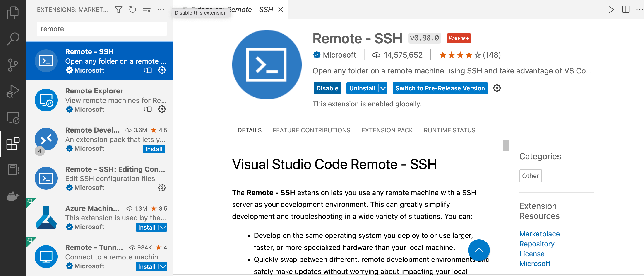Refresh the extensions list
The height and width of the screenshot is (276, 644).
pyautogui.click(x=132, y=10)
